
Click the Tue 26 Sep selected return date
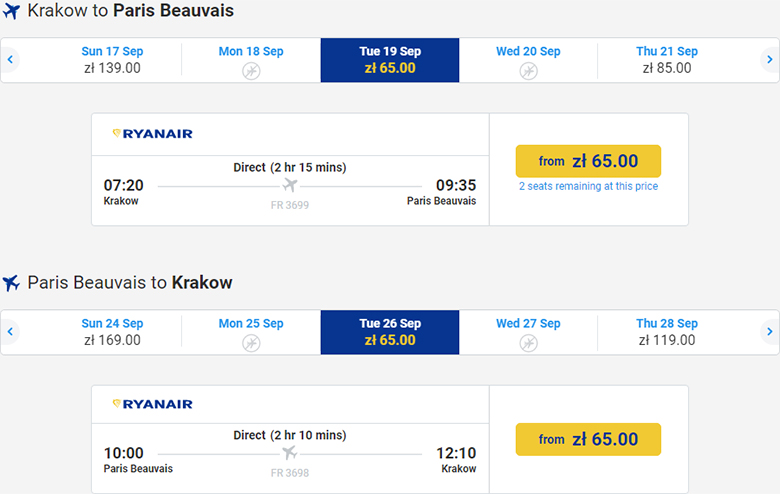[x=390, y=332]
